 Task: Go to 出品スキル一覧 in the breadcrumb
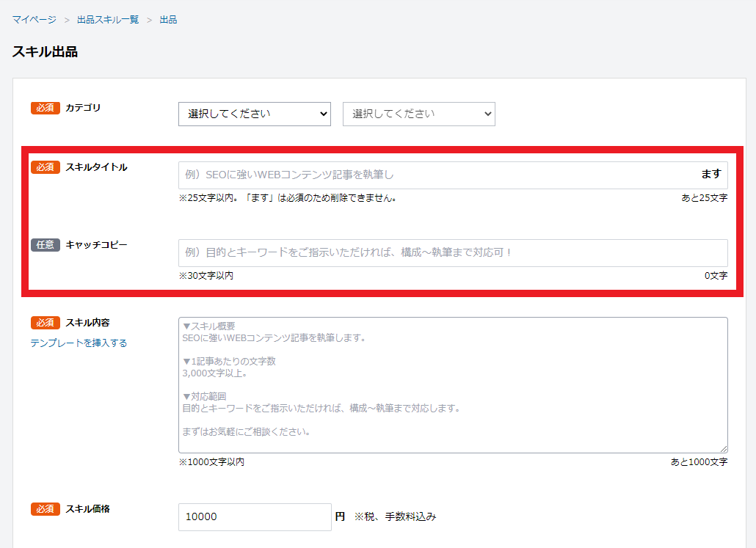coord(108,20)
